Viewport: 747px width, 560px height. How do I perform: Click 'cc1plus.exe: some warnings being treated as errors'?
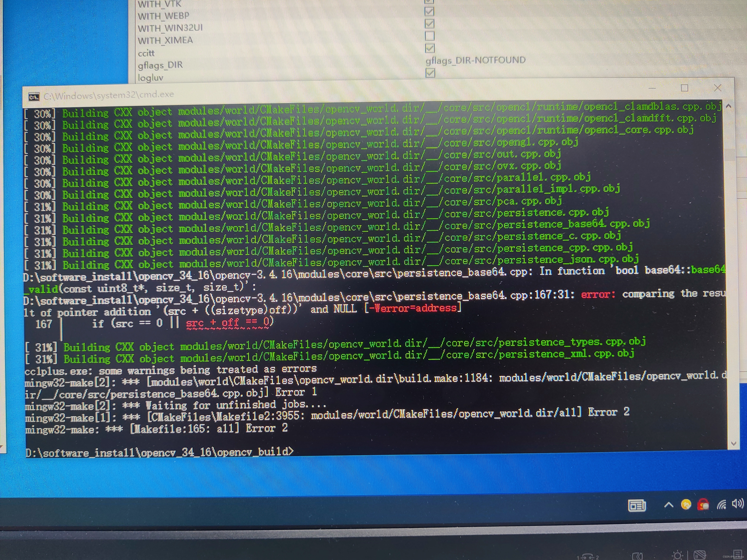(171, 370)
